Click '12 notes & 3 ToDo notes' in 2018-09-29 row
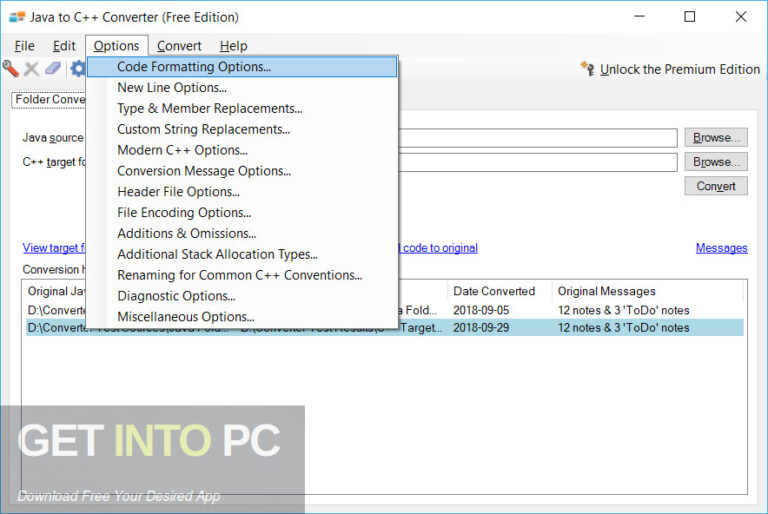Screen dimensions: 768x514 pos(624,328)
